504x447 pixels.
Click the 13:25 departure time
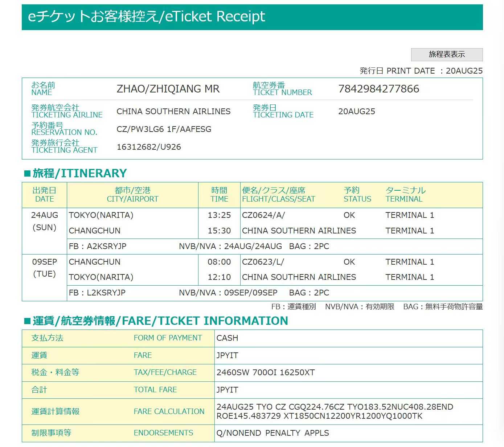click(x=219, y=215)
